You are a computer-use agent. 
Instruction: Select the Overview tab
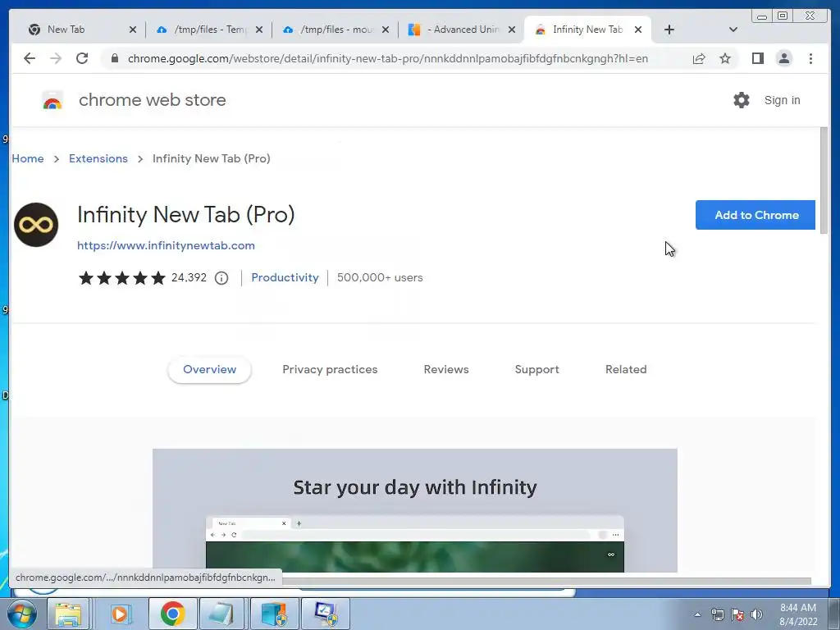coord(209,369)
